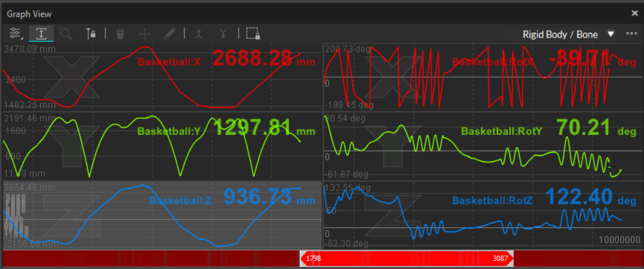Image resolution: width=644 pixels, height=269 pixels.
Task: Toggle the auto-extents vertical fit tool
Action: tap(42, 33)
